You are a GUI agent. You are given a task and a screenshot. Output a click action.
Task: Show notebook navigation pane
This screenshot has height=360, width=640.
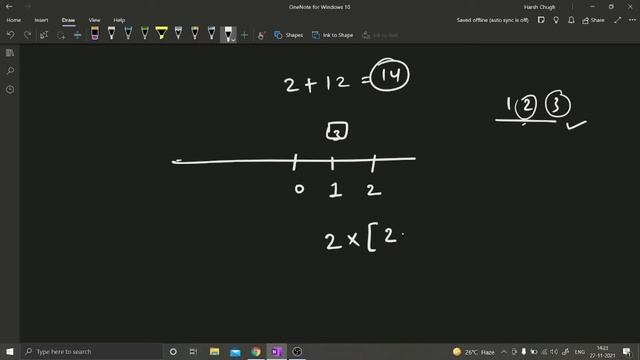tap(10, 53)
